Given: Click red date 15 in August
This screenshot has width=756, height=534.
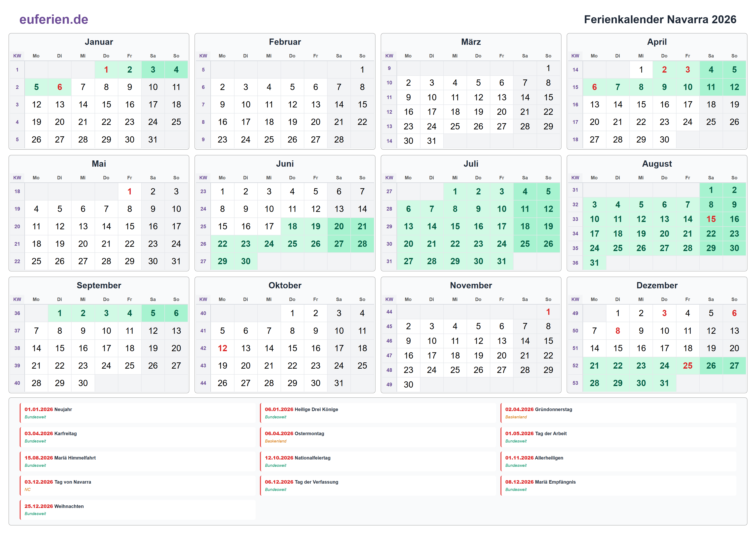Looking at the screenshot, I should point(711,219).
